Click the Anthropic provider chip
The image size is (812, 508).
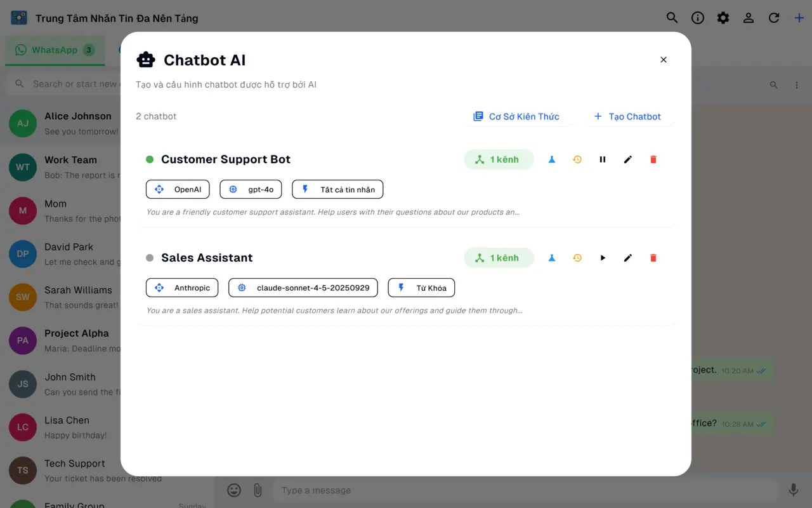coord(182,288)
